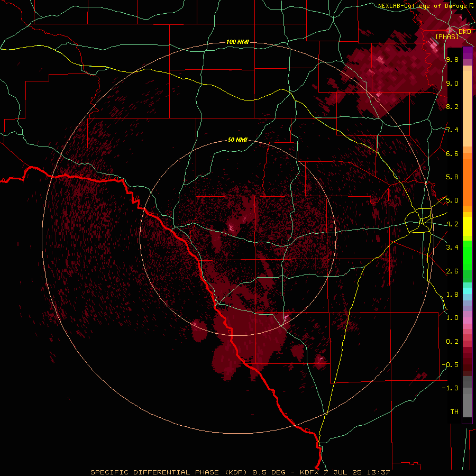Click the 8.2 scale value
The image size is (476, 476).
tap(452, 106)
